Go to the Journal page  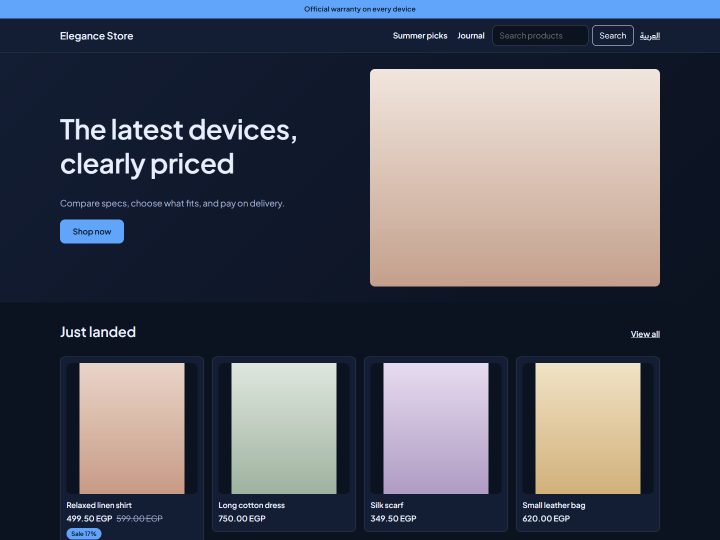click(x=471, y=36)
